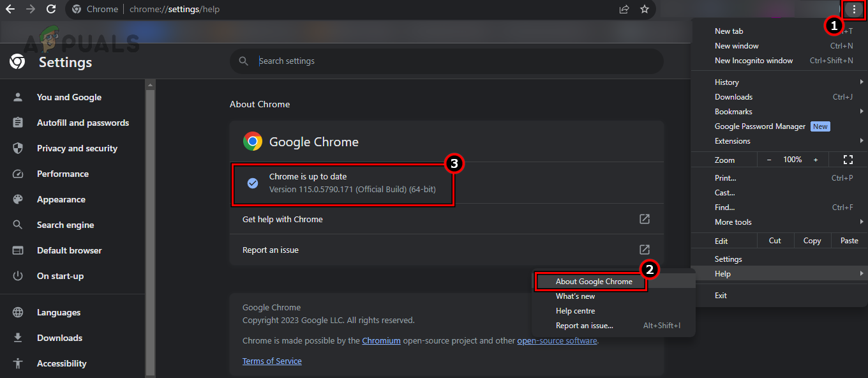This screenshot has width=868, height=378.
Task: Open Get help with Chrome external link icon
Action: tap(644, 218)
